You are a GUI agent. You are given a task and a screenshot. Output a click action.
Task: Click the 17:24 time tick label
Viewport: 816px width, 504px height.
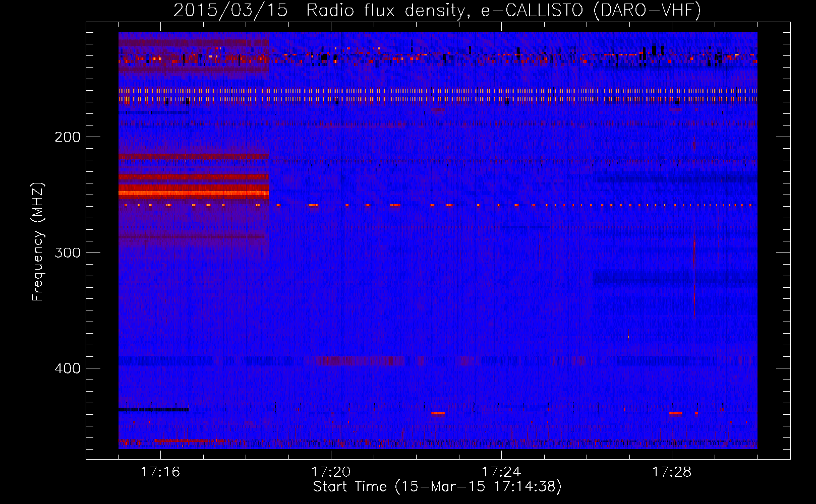[501, 472]
